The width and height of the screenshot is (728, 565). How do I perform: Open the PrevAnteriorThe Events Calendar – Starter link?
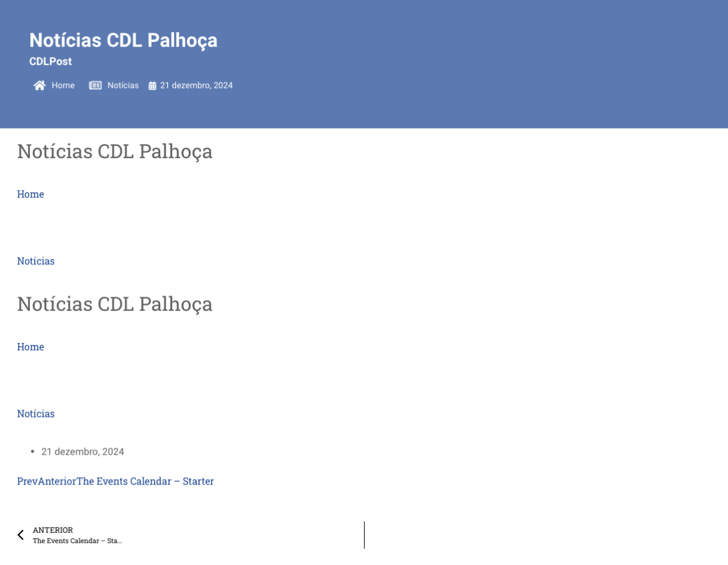(115, 481)
